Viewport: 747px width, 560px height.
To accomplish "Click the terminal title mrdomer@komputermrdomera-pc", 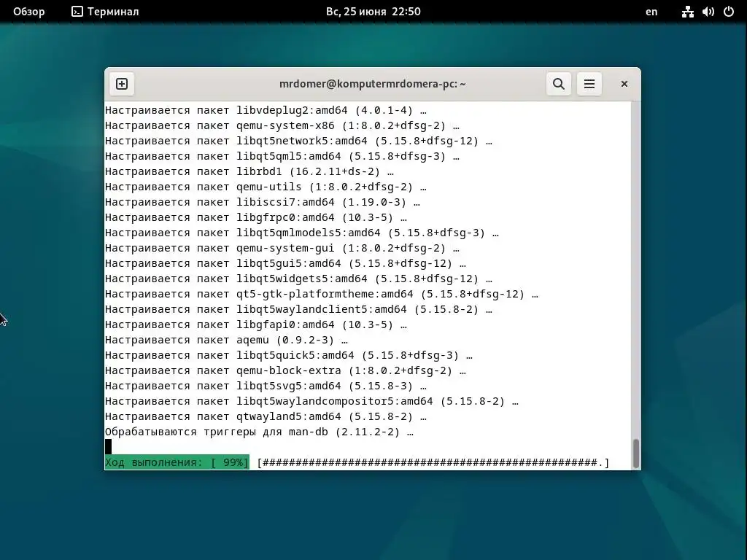I will [x=373, y=84].
